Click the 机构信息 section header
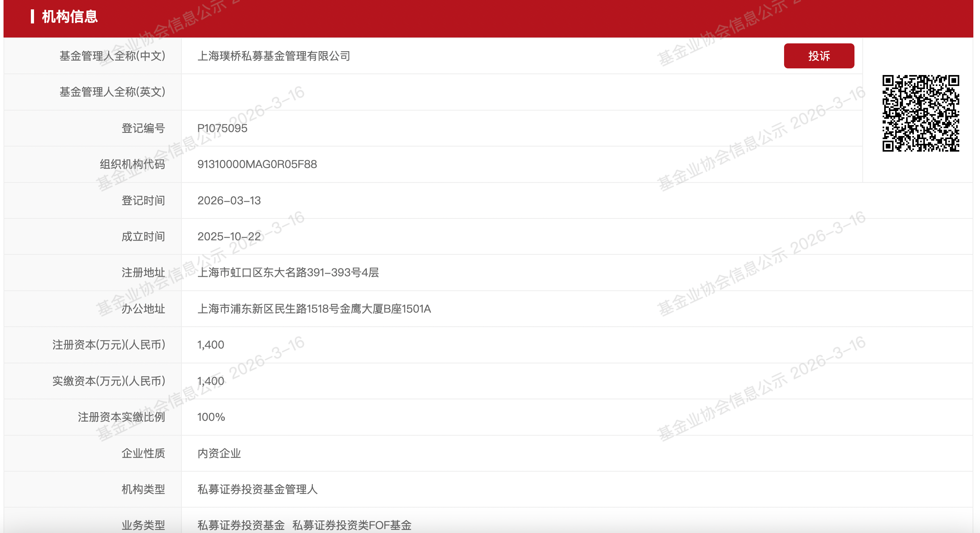The height and width of the screenshot is (533, 980). (70, 17)
